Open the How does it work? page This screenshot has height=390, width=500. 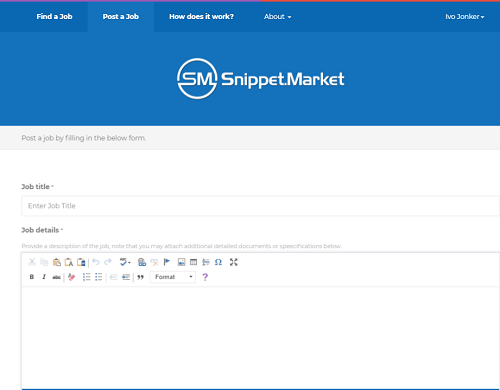[x=201, y=16]
